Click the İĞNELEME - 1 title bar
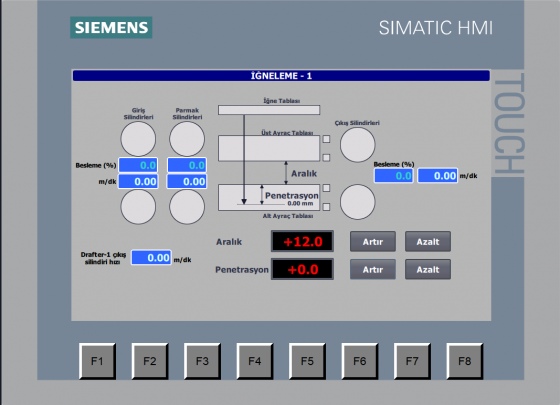560x405 pixels. 281,76
